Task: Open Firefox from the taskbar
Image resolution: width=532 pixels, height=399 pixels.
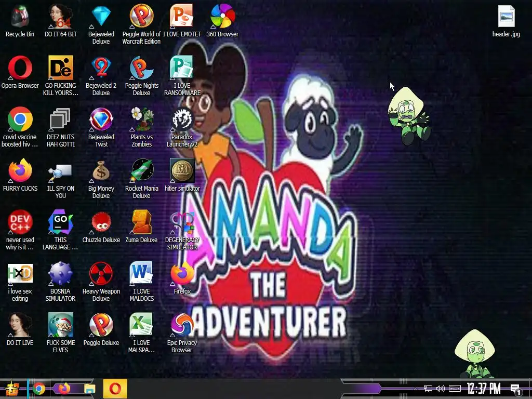Action: pyautogui.click(x=64, y=389)
